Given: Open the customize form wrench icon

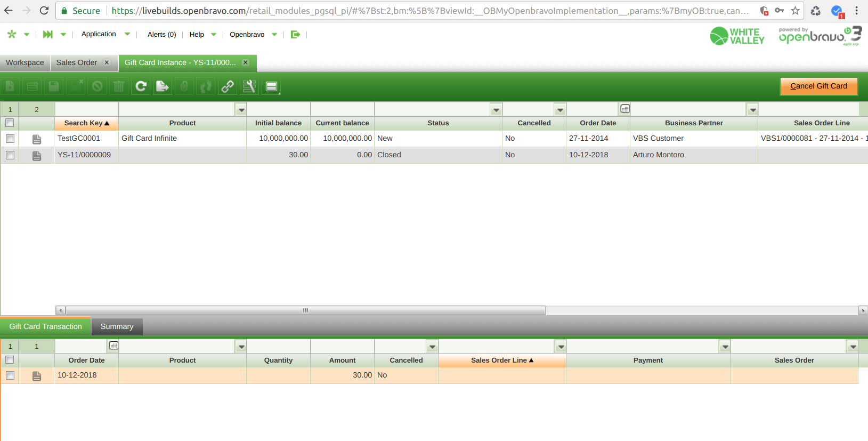Looking at the screenshot, I should click(x=249, y=86).
